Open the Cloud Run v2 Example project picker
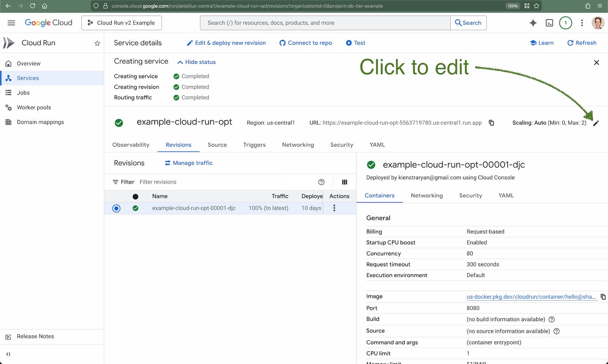 click(122, 23)
